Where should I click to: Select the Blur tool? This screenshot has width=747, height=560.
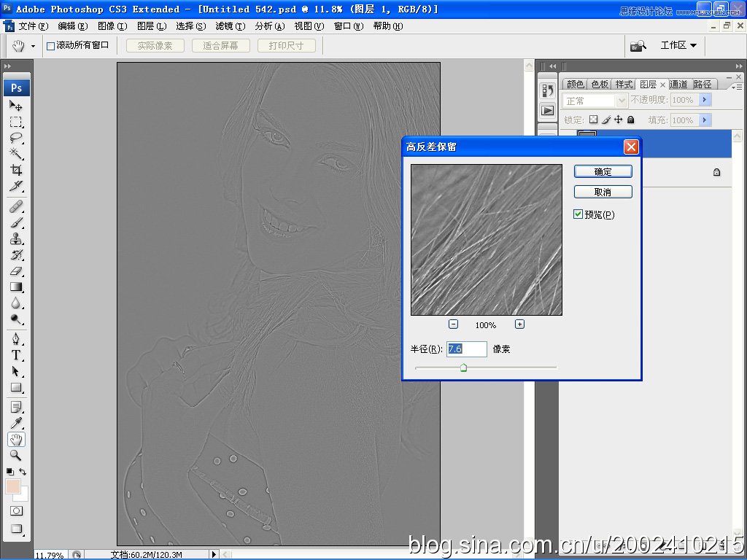coord(16,303)
